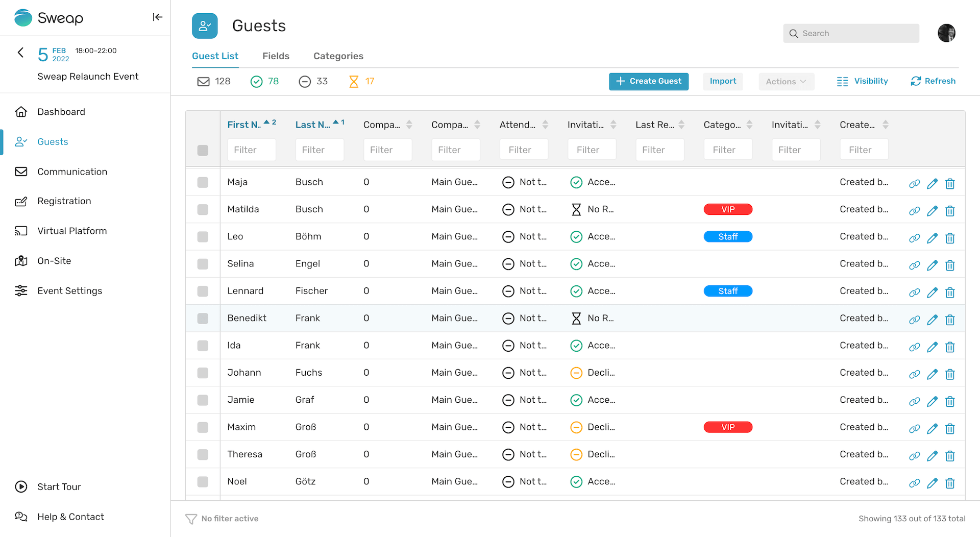The width and height of the screenshot is (980, 537).
Task: Click the Create Guest button
Action: coord(648,81)
